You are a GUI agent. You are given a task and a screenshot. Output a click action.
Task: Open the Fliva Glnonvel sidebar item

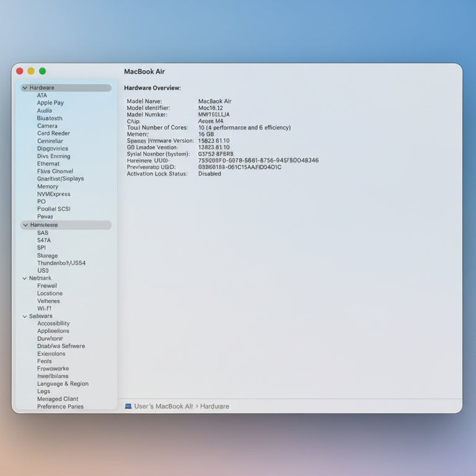[x=55, y=171]
